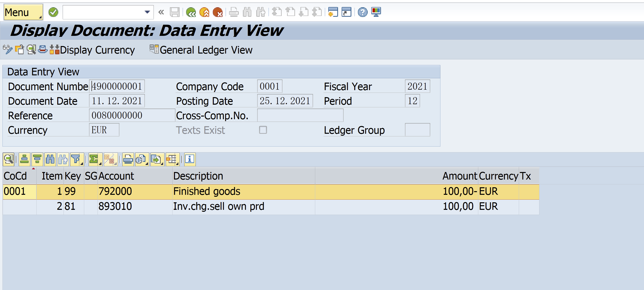The width and height of the screenshot is (644, 290).
Task: Click Display Another Document icon
Action: pyautogui.click(x=19, y=50)
